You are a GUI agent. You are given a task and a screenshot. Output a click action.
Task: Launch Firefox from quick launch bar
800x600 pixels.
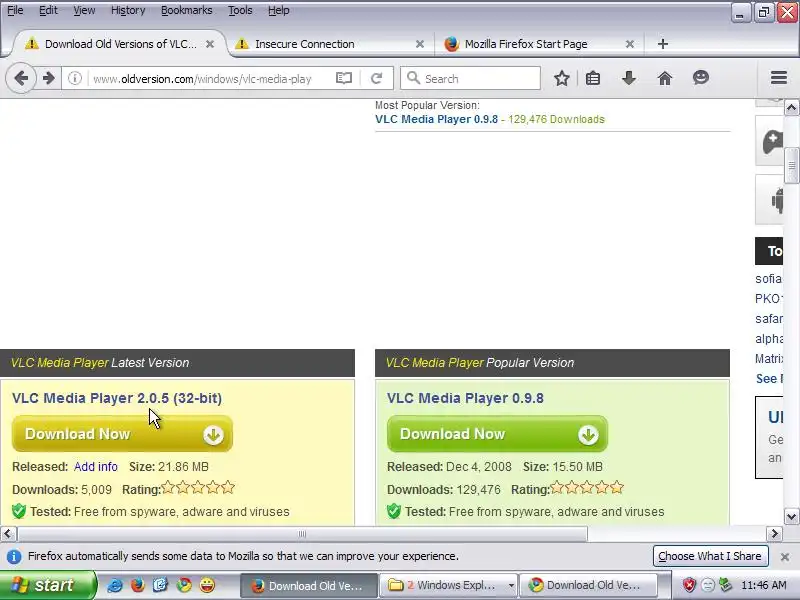(137, 585)
